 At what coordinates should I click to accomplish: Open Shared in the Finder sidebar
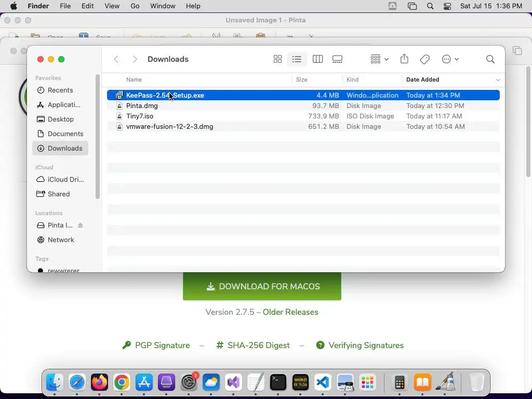coord(60,194)
